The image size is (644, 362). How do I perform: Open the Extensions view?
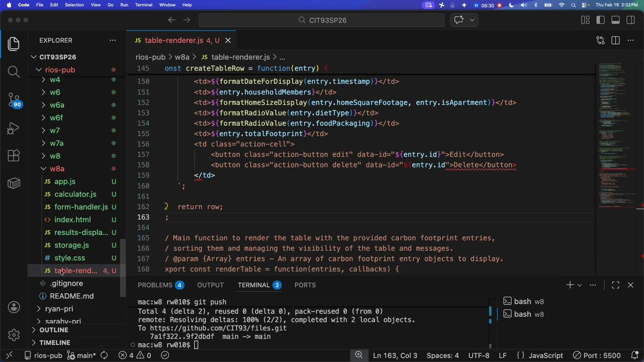14,156
